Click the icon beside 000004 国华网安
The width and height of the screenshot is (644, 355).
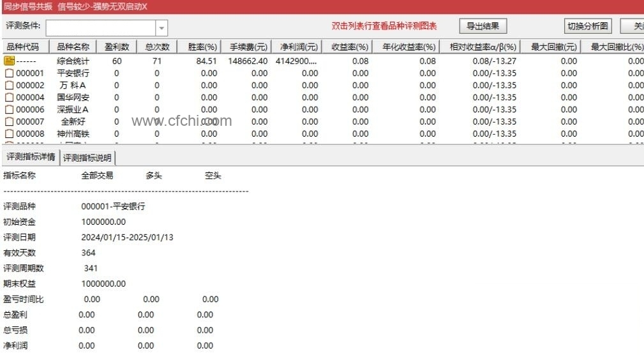point(9,98)
